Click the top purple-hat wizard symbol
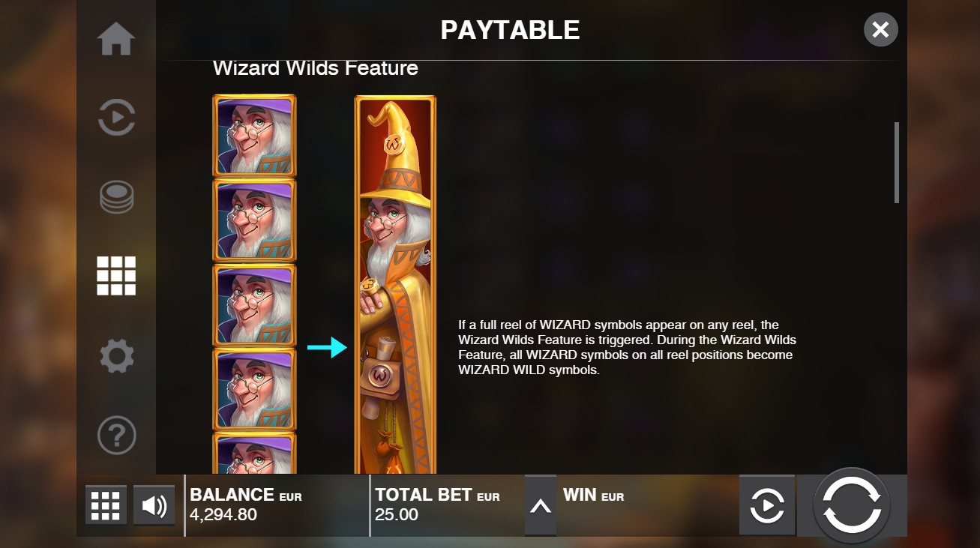Viewport: 980px width, 548px height. tap(254, 136)
